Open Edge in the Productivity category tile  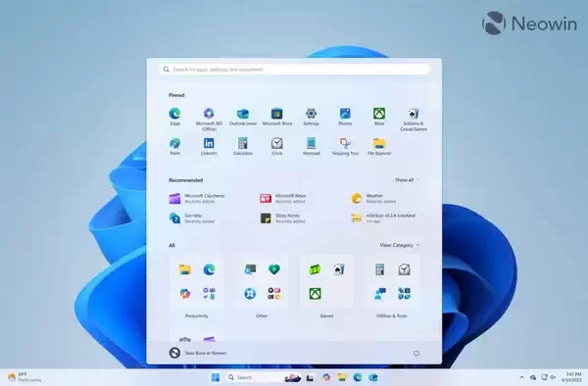tap(209, 269)
